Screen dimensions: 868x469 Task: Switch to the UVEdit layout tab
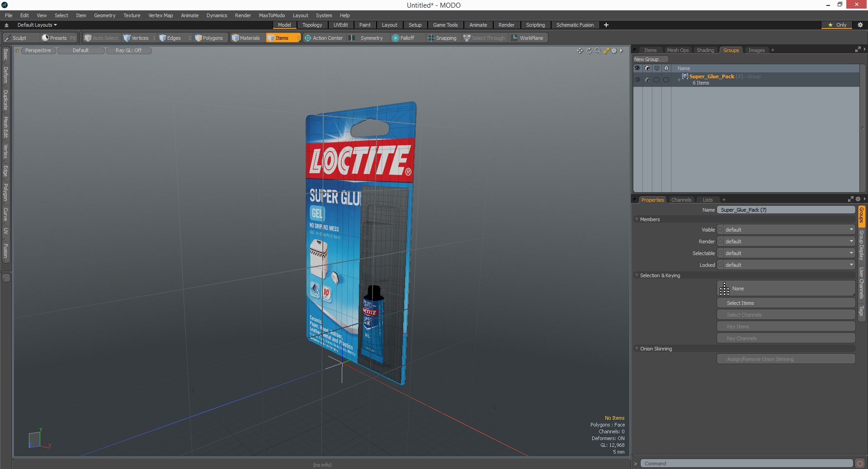click(341, 25)
